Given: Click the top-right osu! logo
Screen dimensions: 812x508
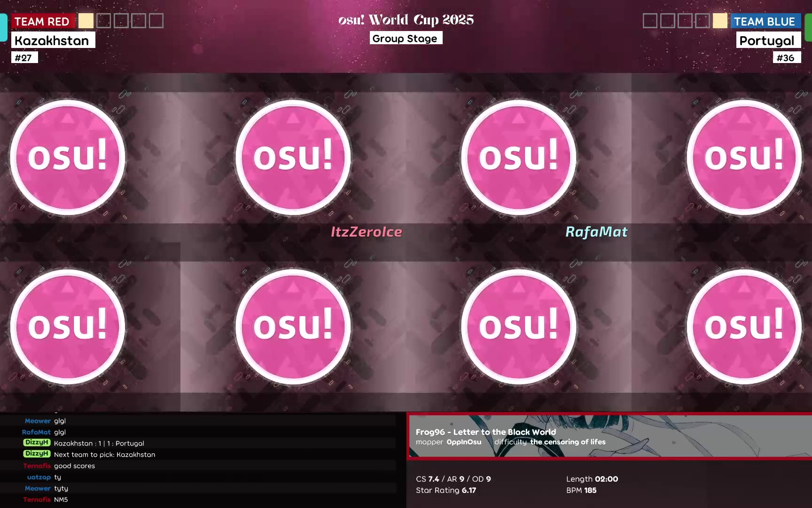Looking at the screenshot, I should pos(744,157).
